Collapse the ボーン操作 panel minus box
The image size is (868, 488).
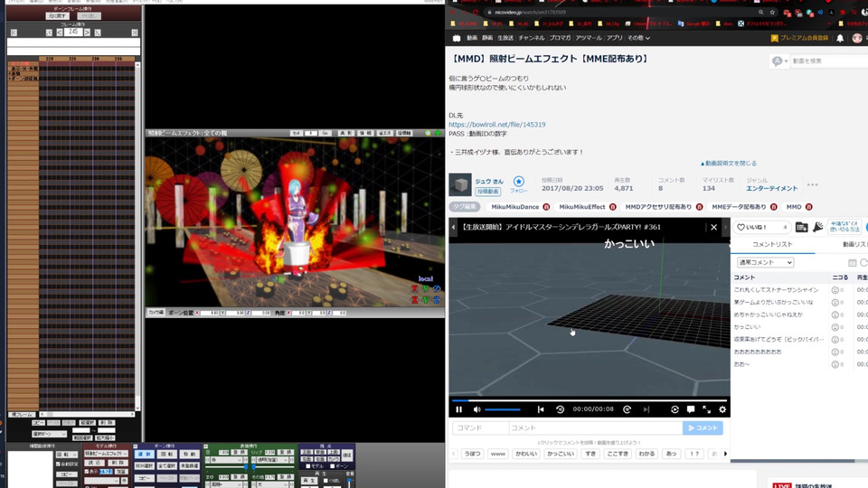pyautogui.click(x=136, y=446)
